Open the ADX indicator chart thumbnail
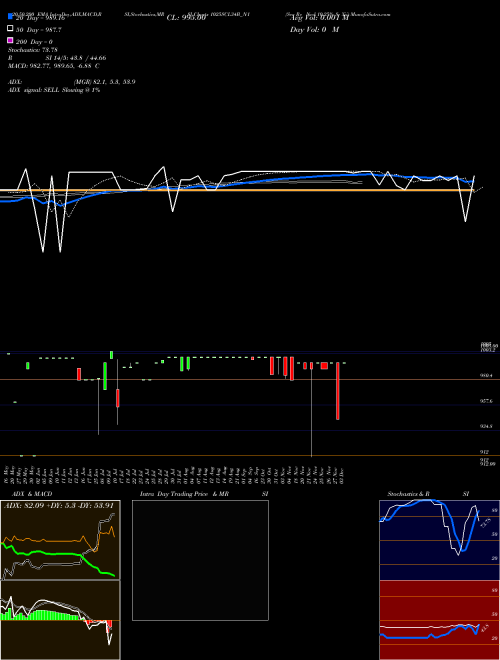This screenshot has height=660, width=500. click(x=60, y=540)
